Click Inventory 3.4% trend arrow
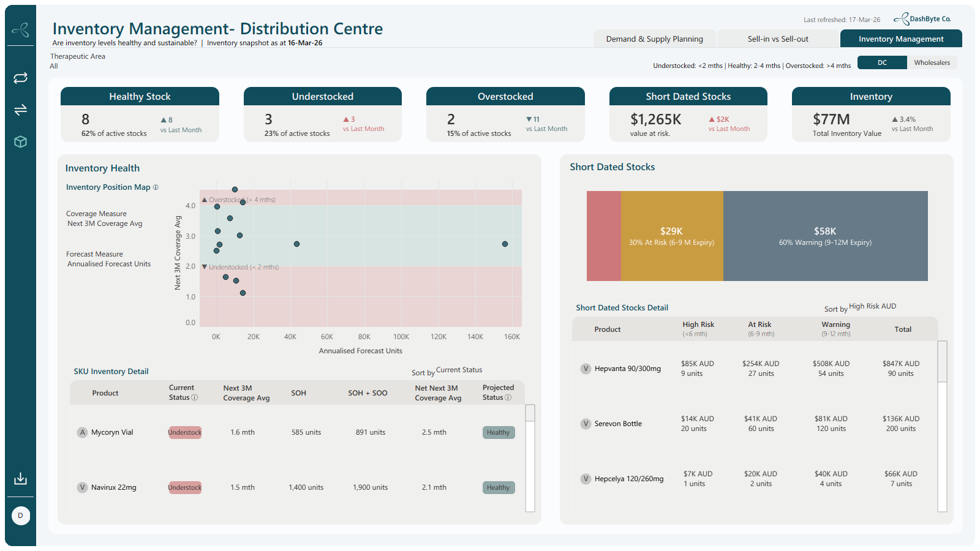This screenshot has height=551, width=980. [x=895, y=119]
